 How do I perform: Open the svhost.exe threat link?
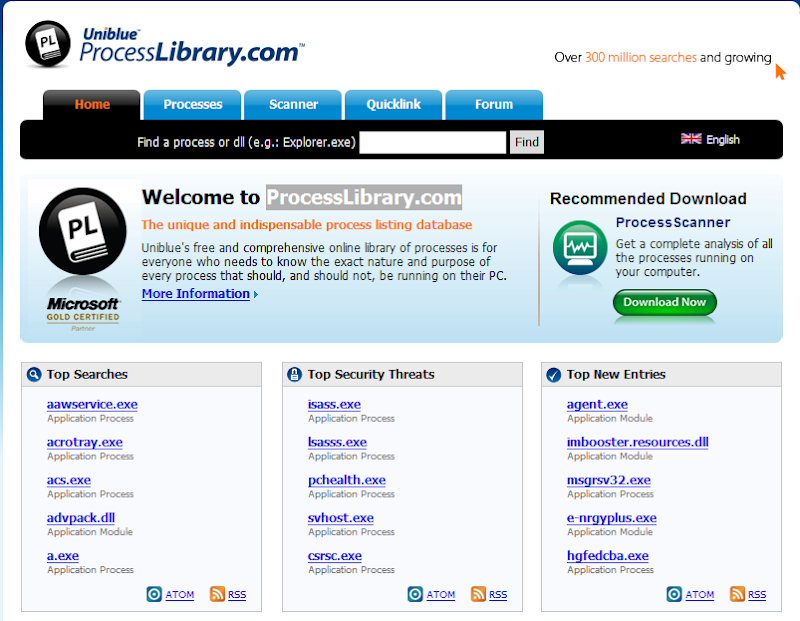point(341,517)
